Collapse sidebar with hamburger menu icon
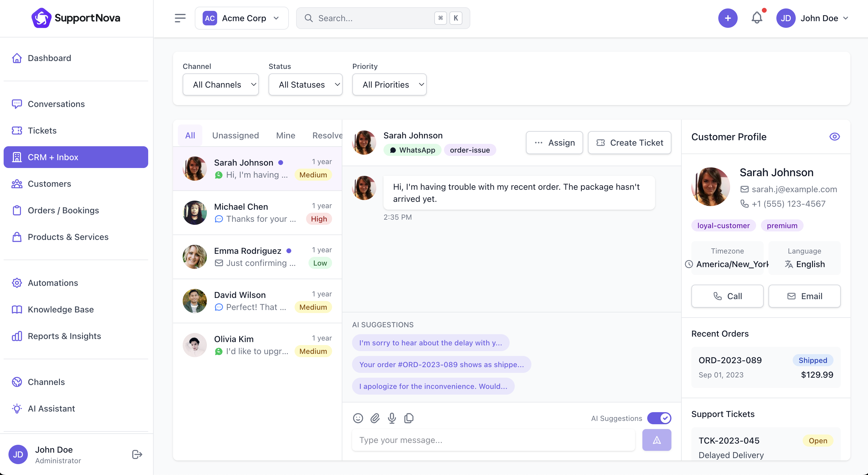 click(x=180, y=18)
